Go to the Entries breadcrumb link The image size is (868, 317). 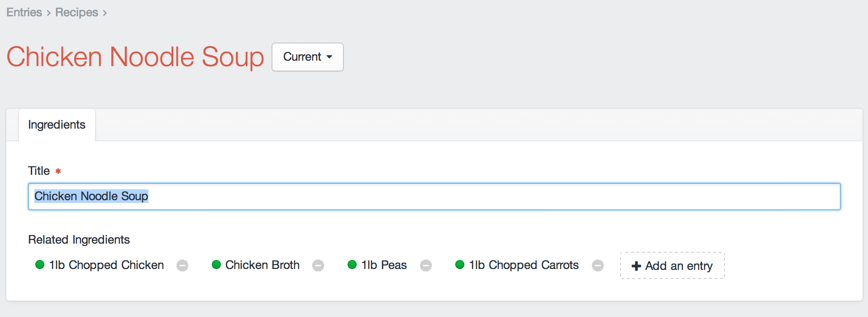(24, 13)
